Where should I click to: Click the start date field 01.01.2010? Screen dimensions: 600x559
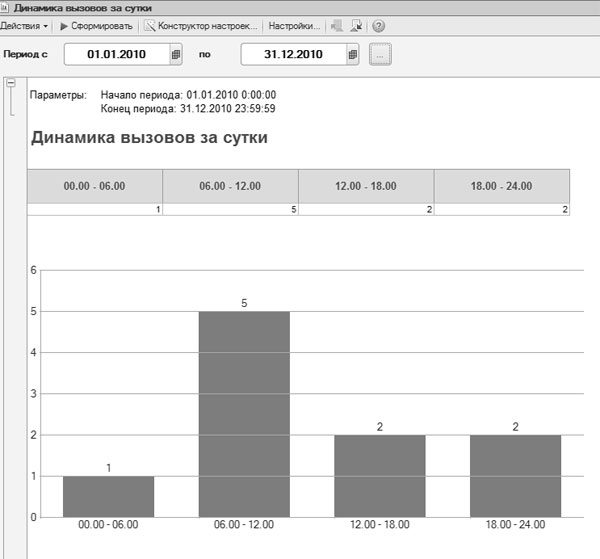pyautogui.click(x=117, y=54)
